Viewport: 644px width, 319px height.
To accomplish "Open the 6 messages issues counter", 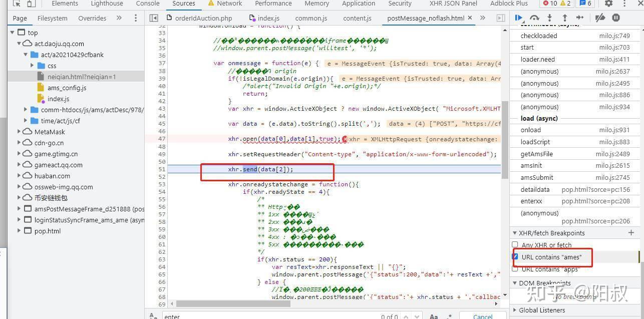I will [x=585, y=4].
